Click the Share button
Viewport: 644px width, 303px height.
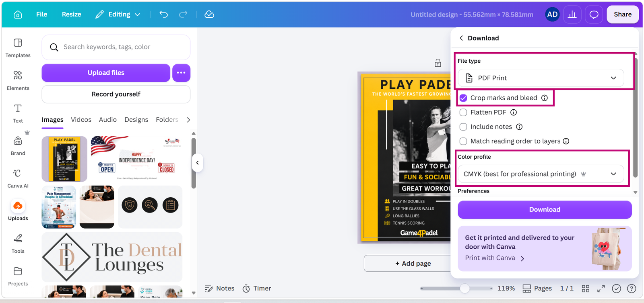click(x=622, y=14)
